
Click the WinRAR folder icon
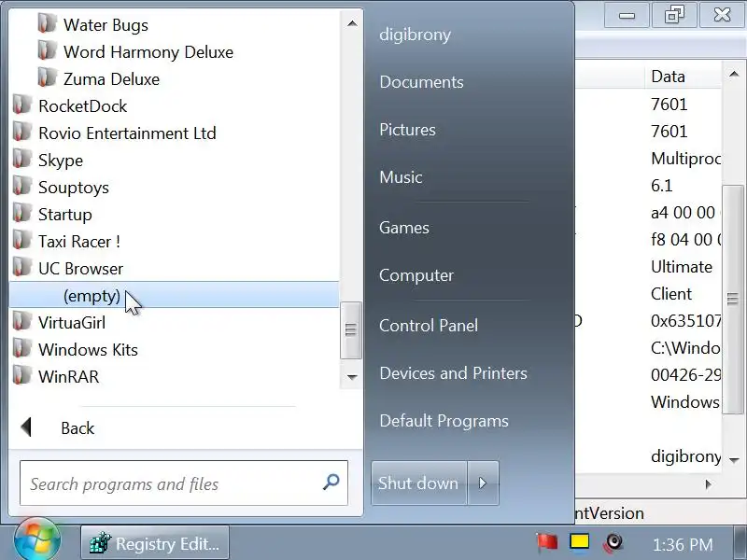pos(21,376)
